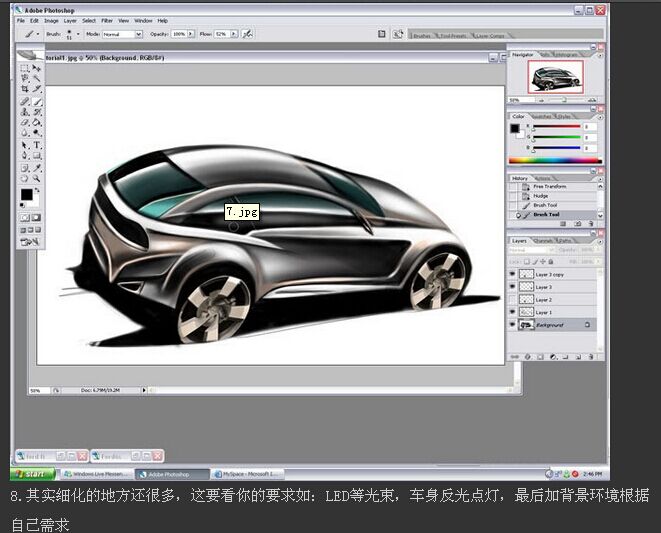Swap foreground and background colors in the toolbox

(37, 190)
